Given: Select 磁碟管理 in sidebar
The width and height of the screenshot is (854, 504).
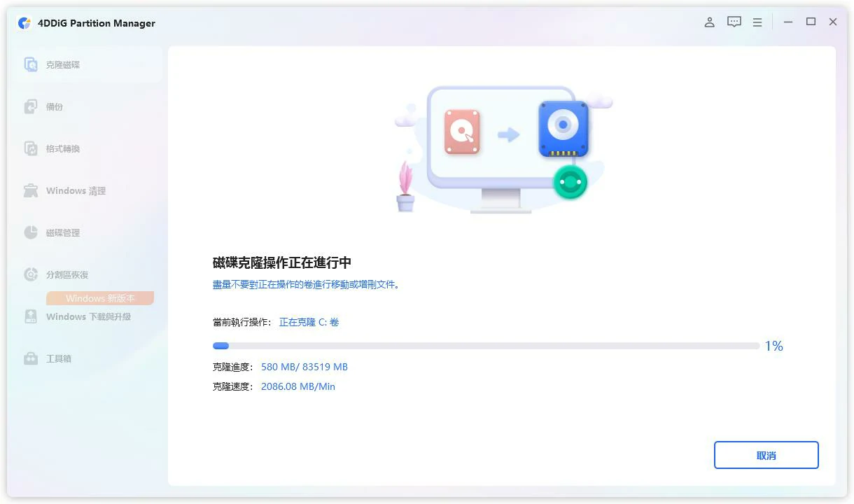Looking at the screenshot, I should click(86, 232).
